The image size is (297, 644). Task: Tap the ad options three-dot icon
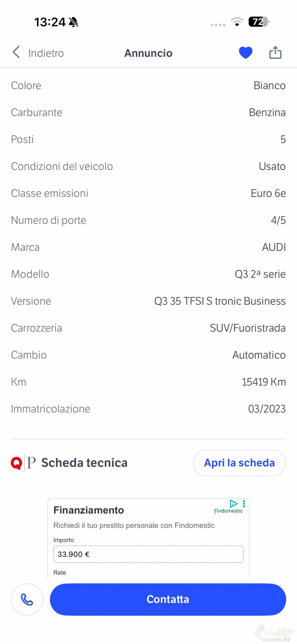click(x=244, y=504)
